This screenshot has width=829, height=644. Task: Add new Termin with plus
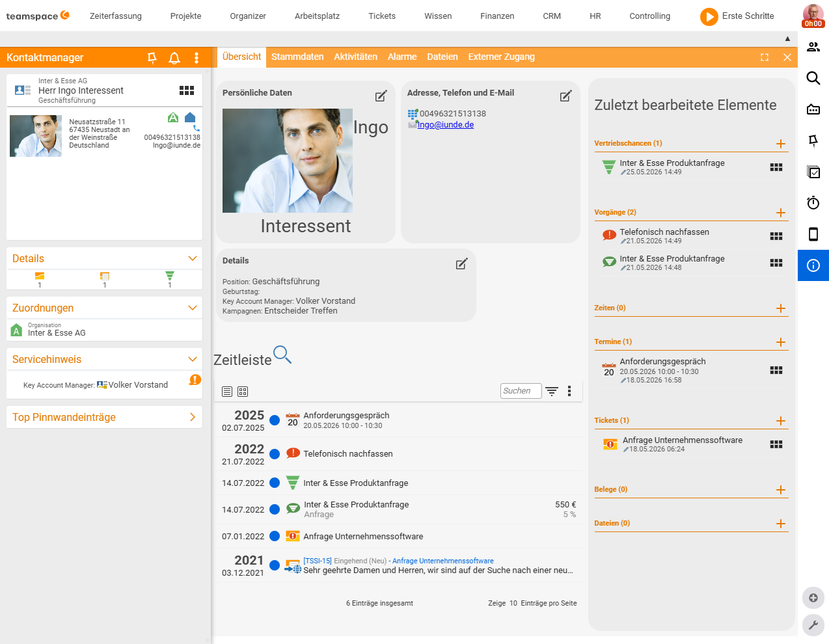tap(781, 342)
